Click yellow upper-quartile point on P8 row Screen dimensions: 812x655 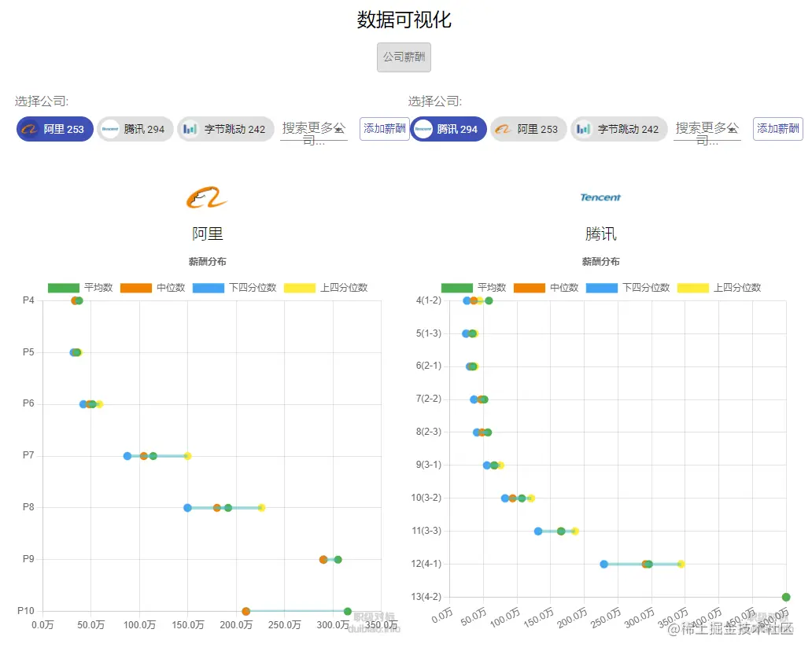[x=261, y=507]
